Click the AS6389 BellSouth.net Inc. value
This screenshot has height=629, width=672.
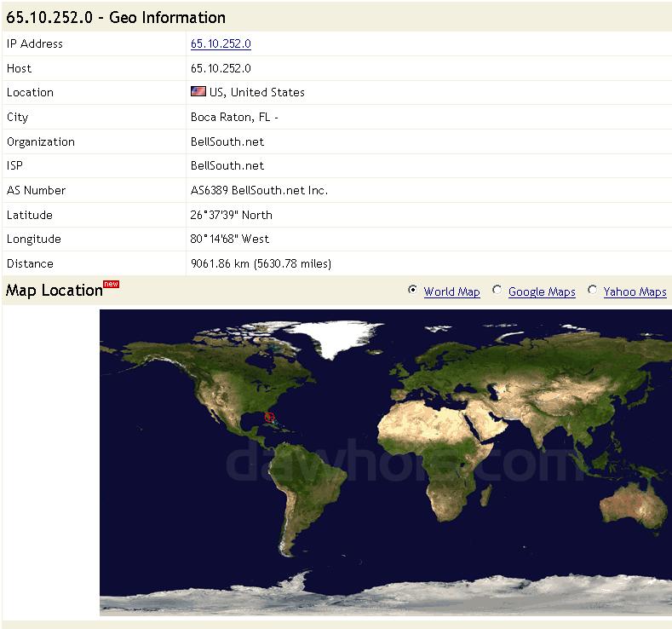coord(259,190)
